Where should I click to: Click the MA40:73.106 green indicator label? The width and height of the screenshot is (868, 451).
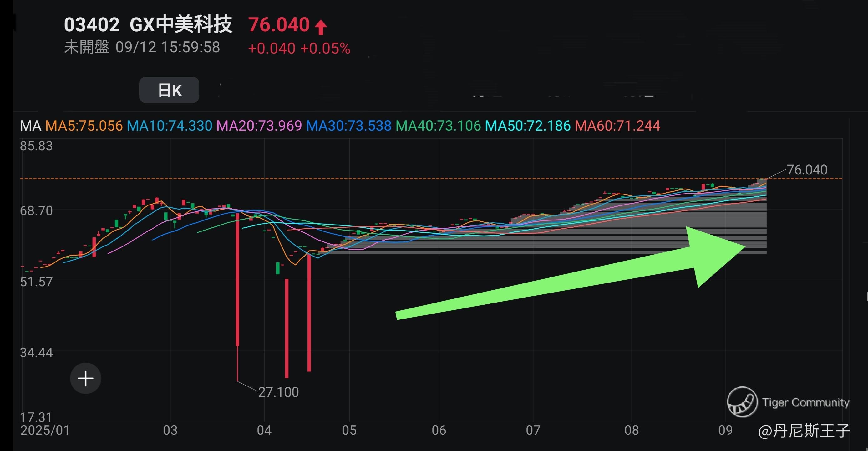[x=438, y=126]
